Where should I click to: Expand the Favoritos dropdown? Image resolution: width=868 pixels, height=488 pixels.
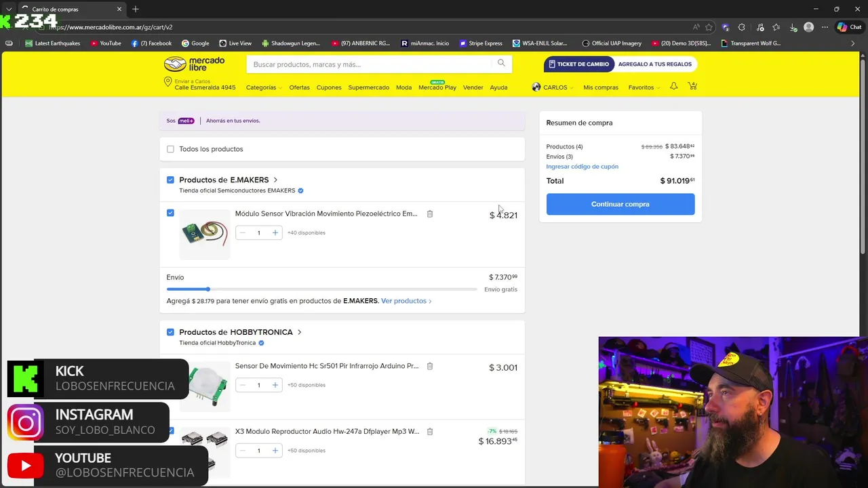[644, 87]
